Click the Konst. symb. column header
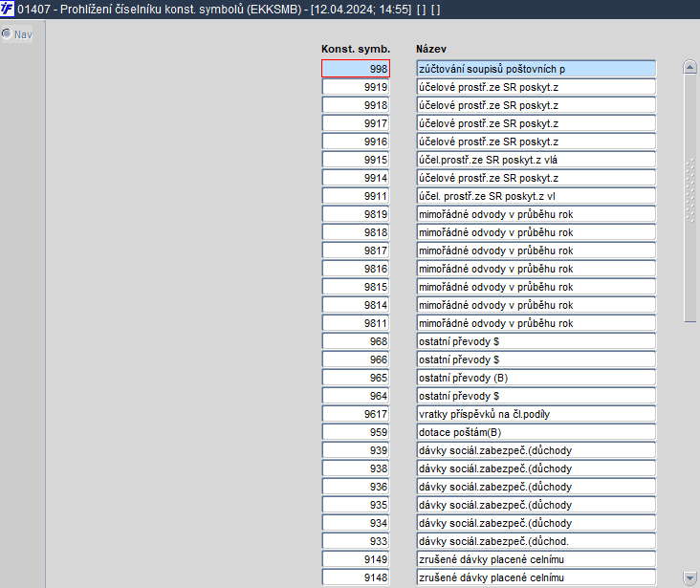Image resolution: width=700 pixels, height=588 pixels. click(x=356, y=49)
